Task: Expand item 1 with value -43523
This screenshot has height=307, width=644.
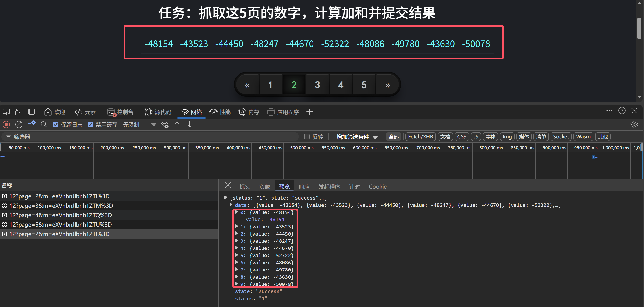Action: tap(236, 227)
